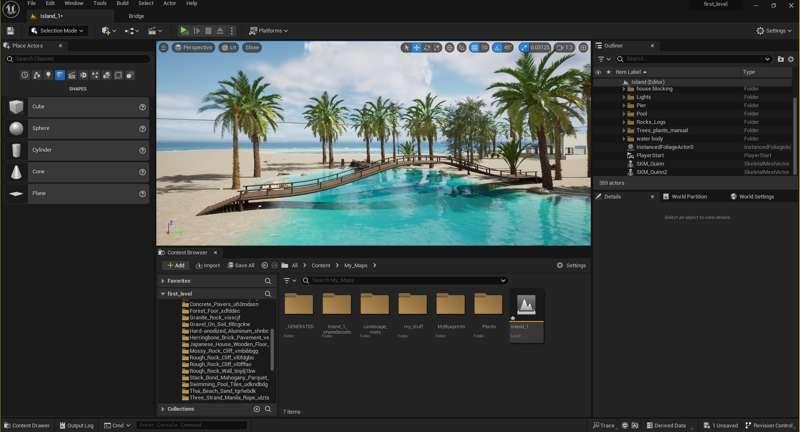The image size is (800, 432).
Task: Open the Content Browser Settings gear
Action: [571, 265]
